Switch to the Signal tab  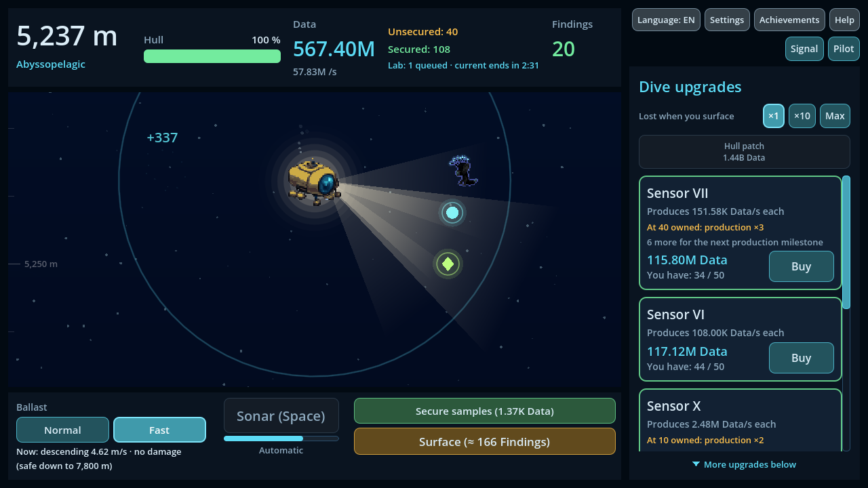coord(804,49)
